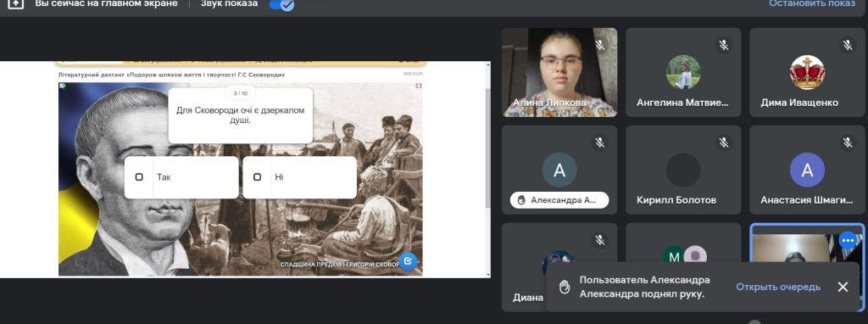Click the present-screen icon in top bar
The width and height of the screenshot is (868, 324).
pyautogui.click(x=16, y=3)
